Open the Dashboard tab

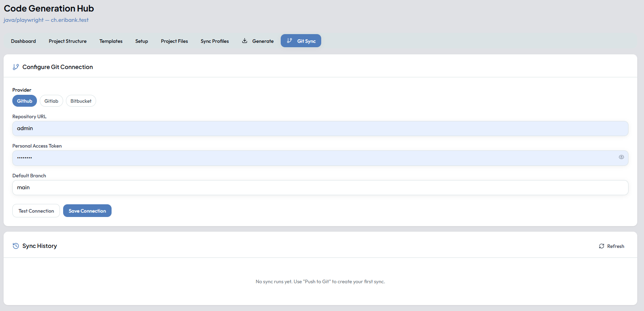(23, 41)
